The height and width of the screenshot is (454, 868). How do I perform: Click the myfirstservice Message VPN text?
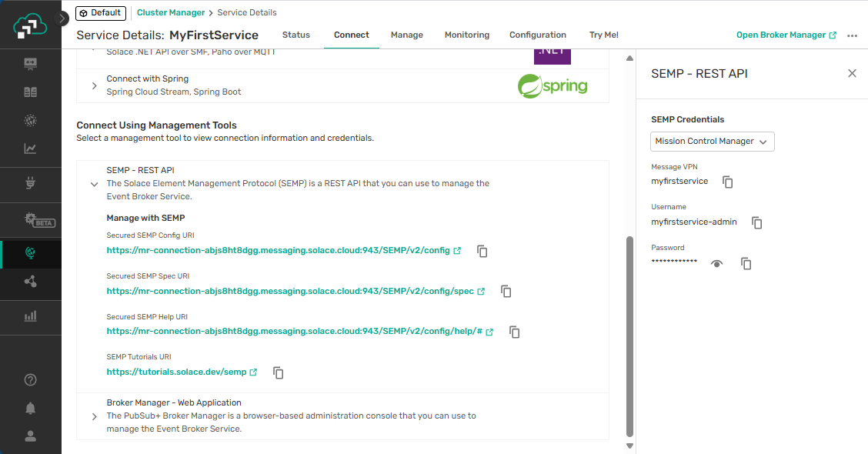pos(679,181)
